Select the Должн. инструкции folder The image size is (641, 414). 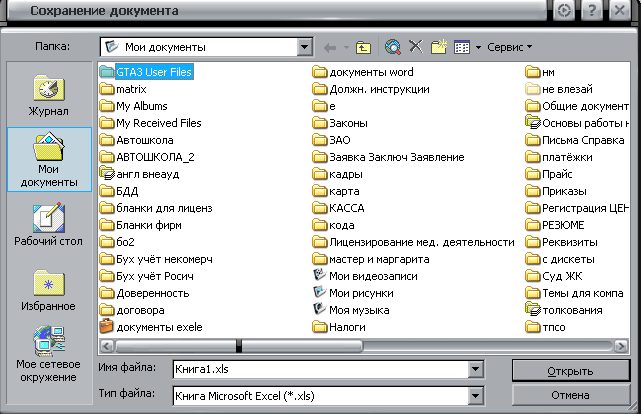coord(371,89)
